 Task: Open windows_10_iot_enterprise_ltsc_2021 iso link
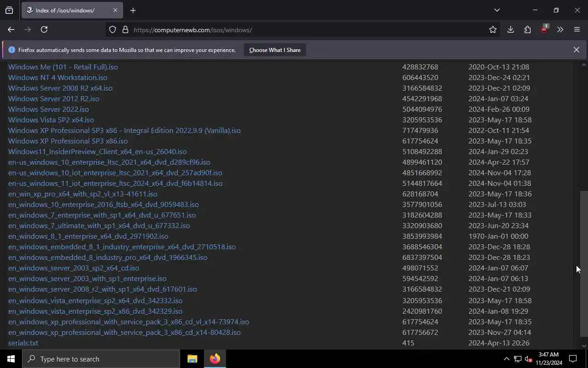[115, 172]
